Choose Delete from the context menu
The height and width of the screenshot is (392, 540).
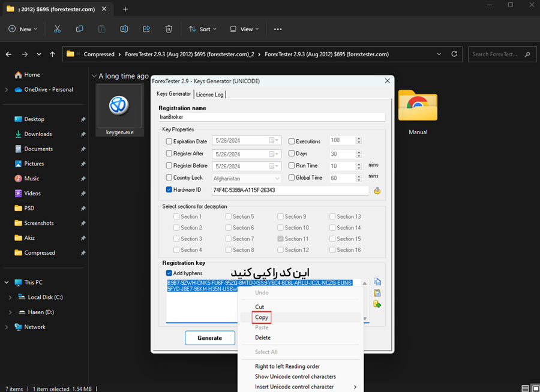point(263,337)
